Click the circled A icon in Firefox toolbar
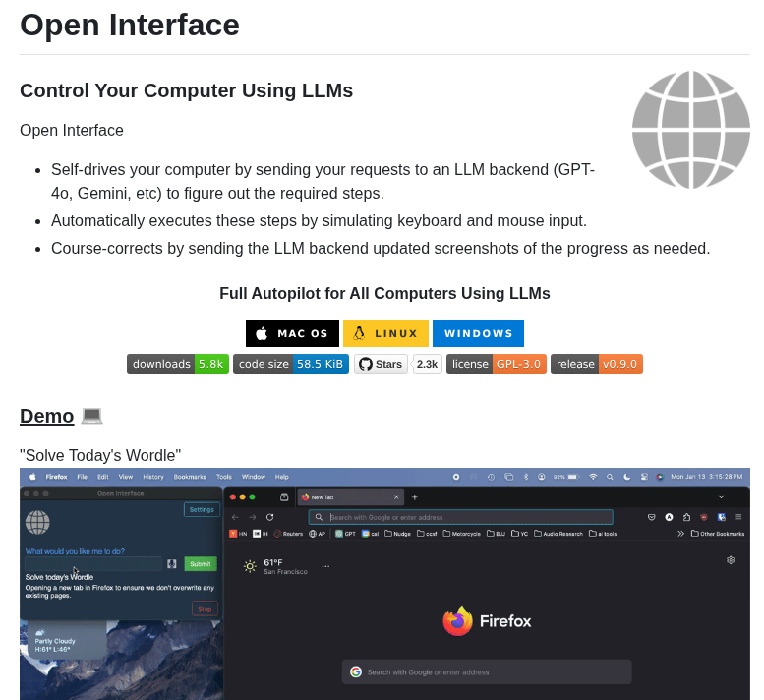The image size is (764, 700). [669, 517]
